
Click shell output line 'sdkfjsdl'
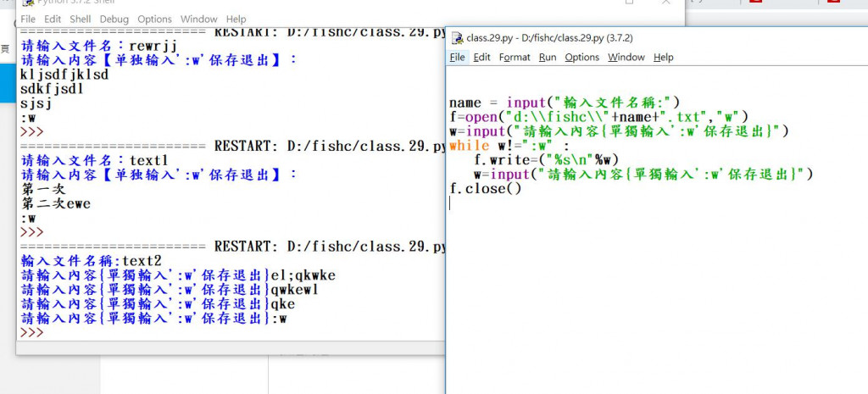coord(52,88)
